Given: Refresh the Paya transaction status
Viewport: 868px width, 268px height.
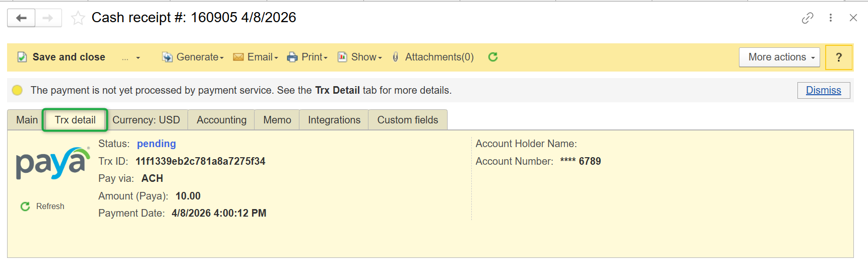Looking at the screenshot, I should point(43,207).
